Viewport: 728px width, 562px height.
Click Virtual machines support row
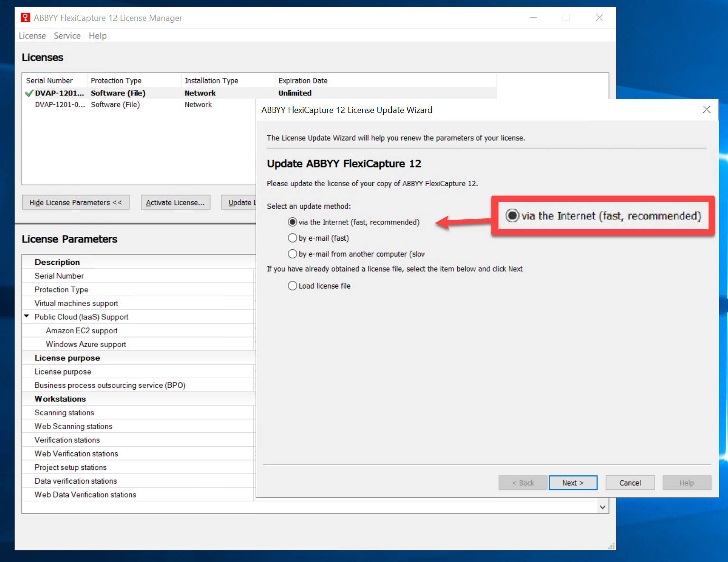pyautogui.click(x=138, y=303)
